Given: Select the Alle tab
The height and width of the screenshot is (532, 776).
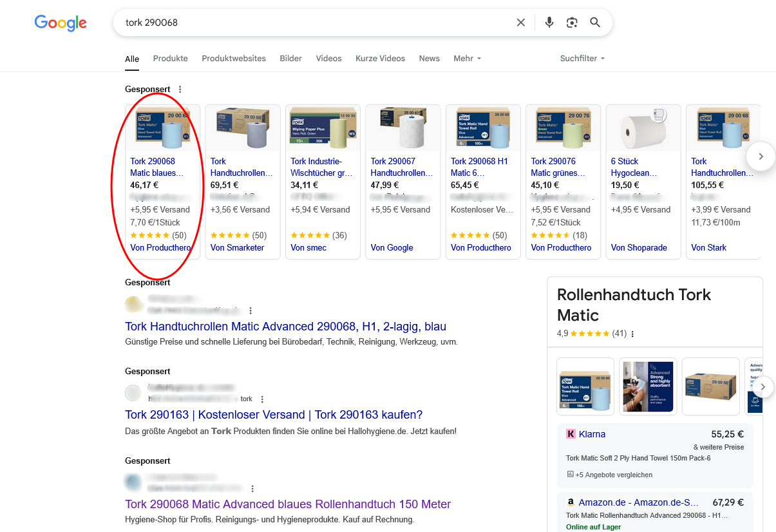Looking at the screenshot, I should click(132, 59).
